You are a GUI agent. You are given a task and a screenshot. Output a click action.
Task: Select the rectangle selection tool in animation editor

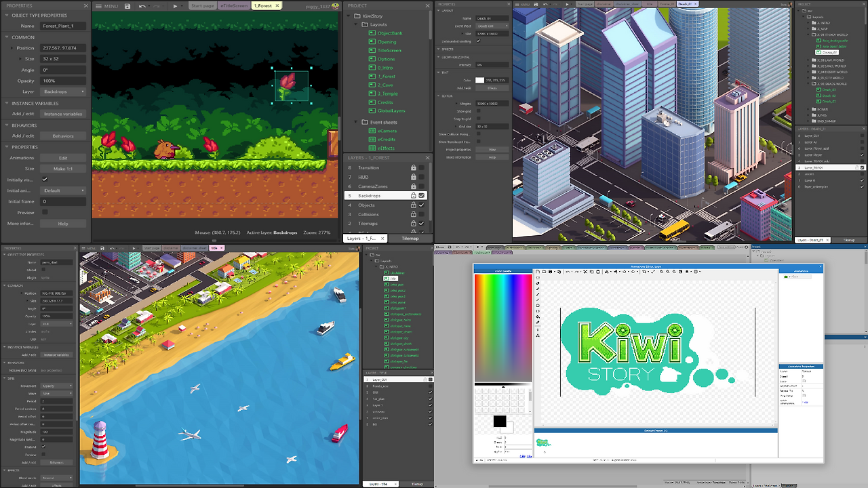point(538,277)
